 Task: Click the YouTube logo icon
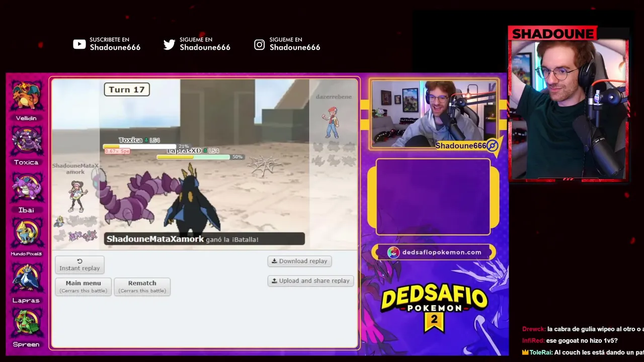[x=79, y=44]
